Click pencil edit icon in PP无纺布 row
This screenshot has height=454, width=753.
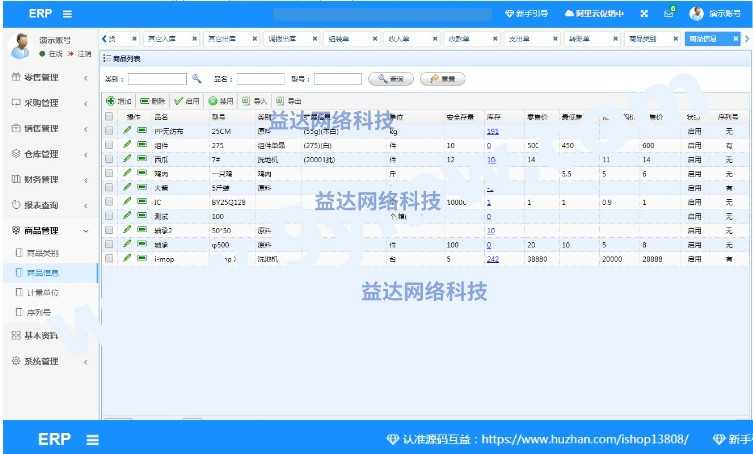click(127, 130)
